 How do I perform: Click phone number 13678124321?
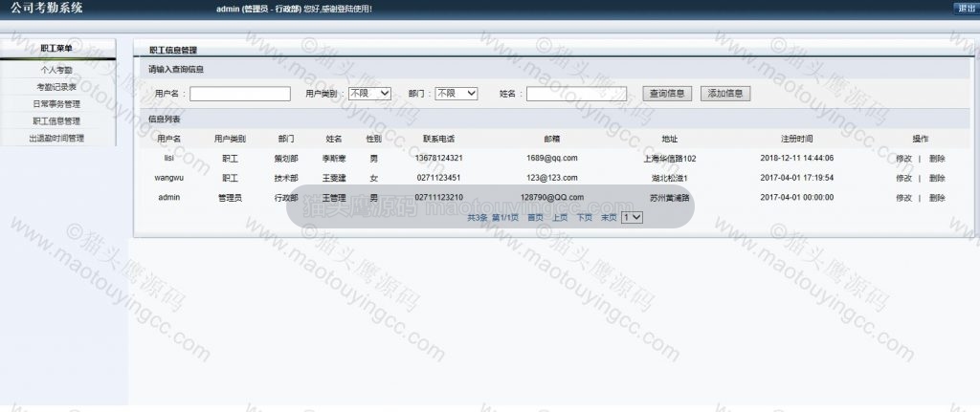point(438,158)
